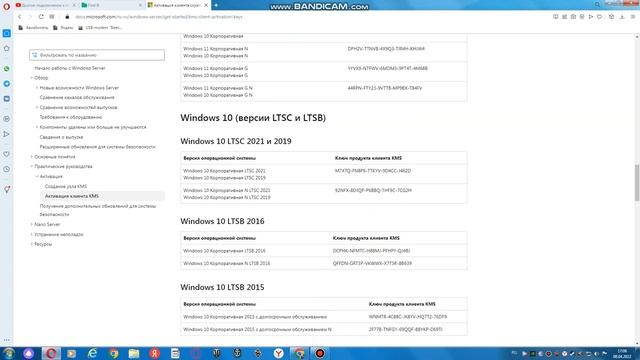
Task: Collapse the Обзор tree section
Action: 32,78
